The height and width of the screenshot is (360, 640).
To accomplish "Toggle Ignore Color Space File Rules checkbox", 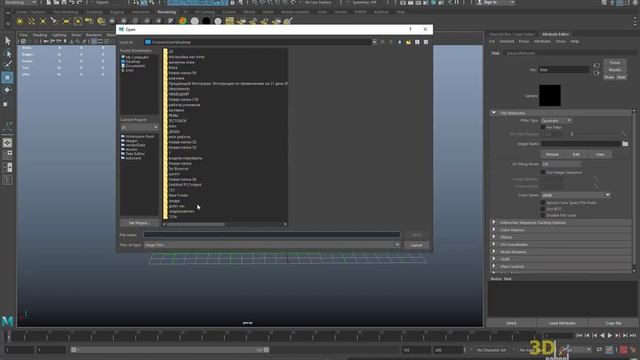I will [x=543, y=202].
